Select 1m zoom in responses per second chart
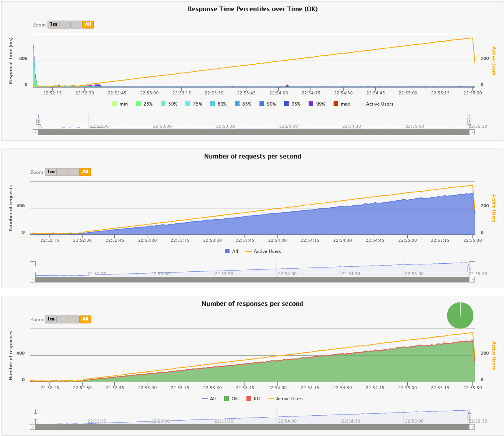This screenshot has height=436, width=504. point(51,319)
